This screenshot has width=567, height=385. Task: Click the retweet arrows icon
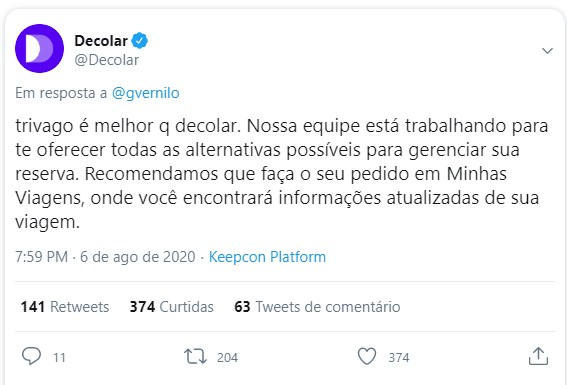pos(195,356)
